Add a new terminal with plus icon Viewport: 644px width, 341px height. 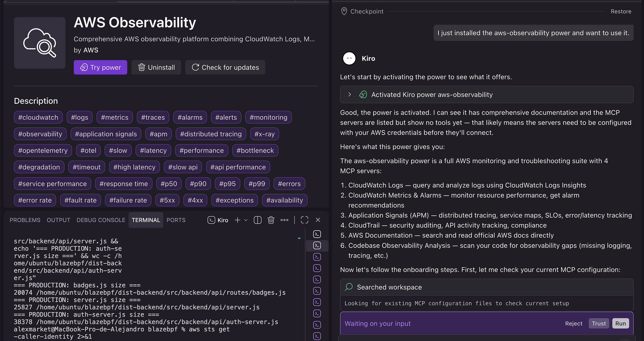click(237, 220)
